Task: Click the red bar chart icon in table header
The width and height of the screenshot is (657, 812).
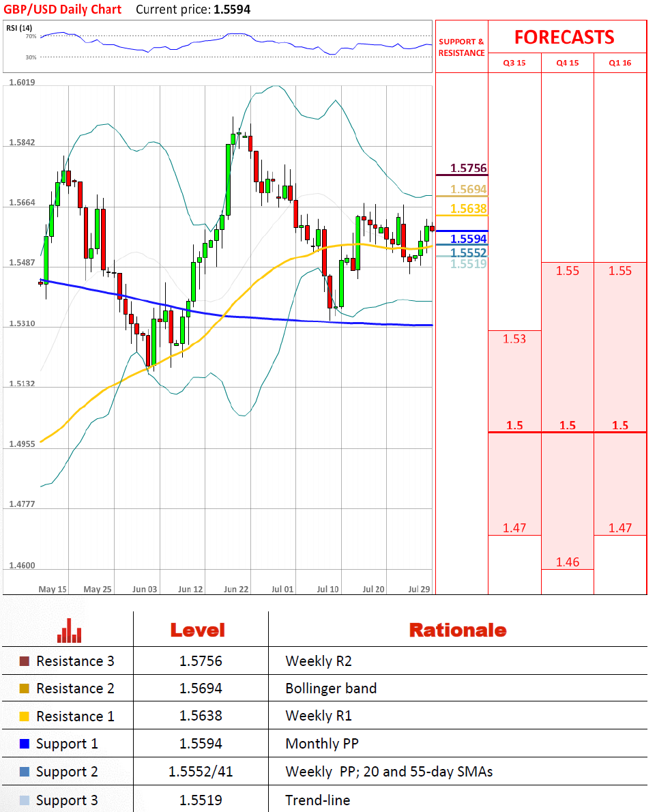Action: pyautogui.click(x=70, y=630)
